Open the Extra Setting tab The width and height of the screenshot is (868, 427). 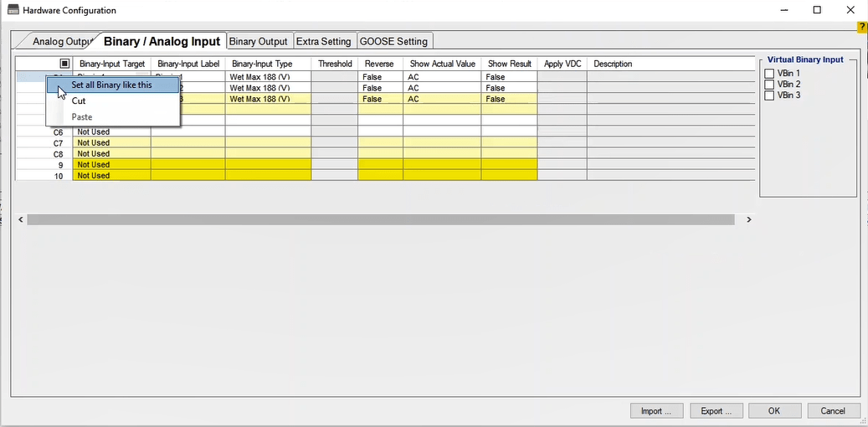[323, 41]
